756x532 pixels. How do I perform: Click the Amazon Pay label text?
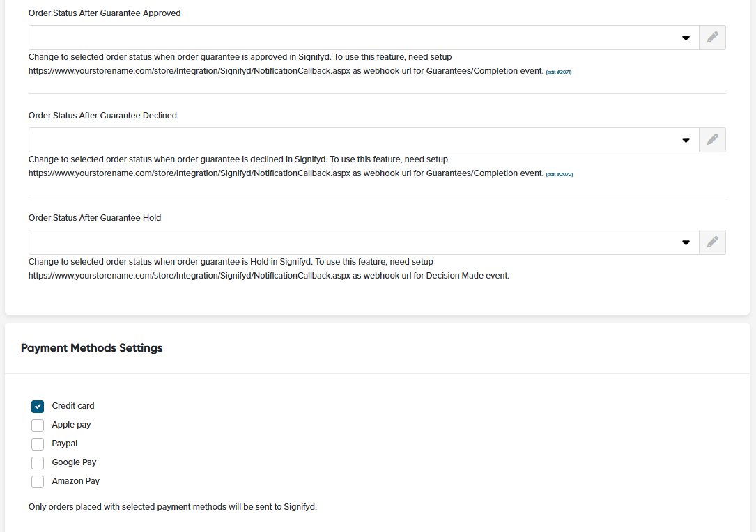click(76, 481)
